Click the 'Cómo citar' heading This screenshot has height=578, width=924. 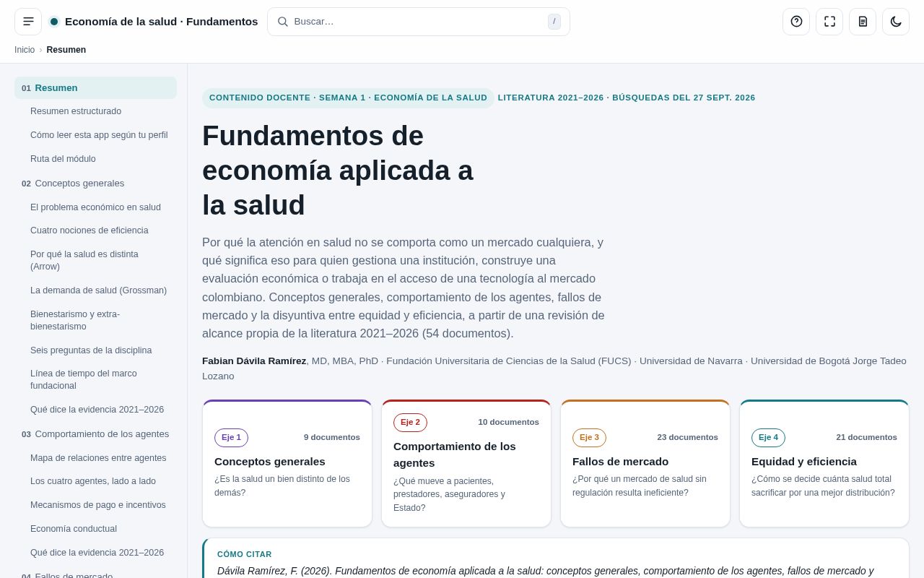[245, 554]
